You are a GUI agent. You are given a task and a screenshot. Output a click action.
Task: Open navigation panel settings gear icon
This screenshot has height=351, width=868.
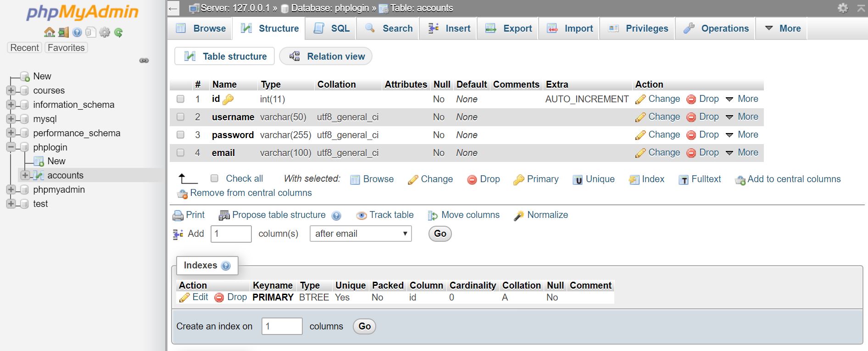(105, 32)
